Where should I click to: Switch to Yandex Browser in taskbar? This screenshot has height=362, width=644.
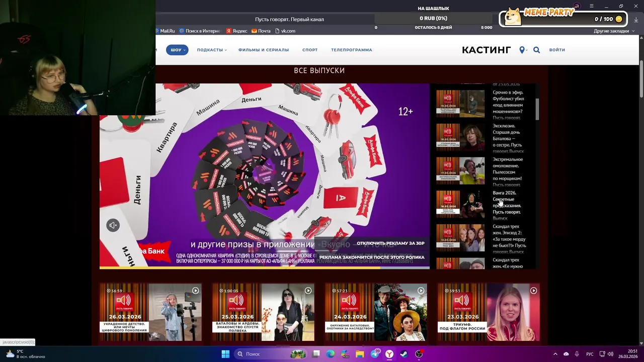(389, 354)
